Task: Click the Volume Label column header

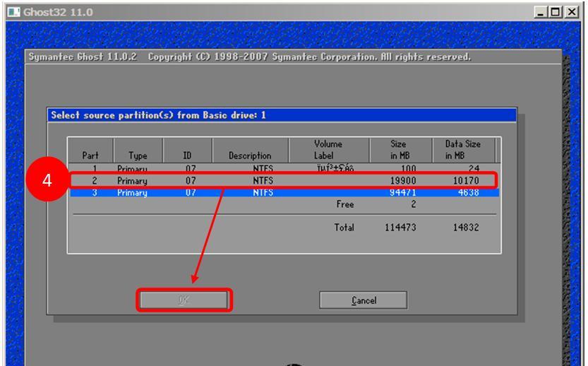Action: [x=328, y=150]
